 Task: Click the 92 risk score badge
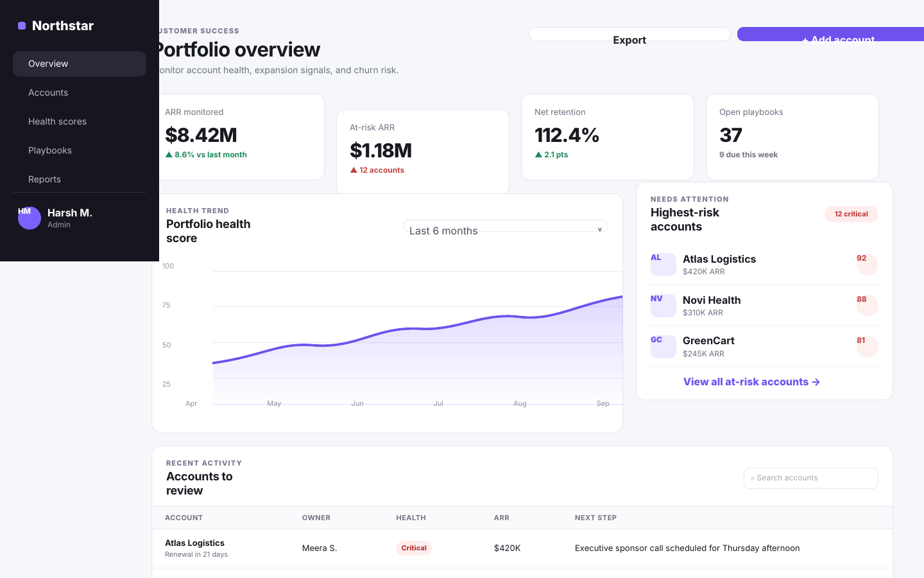click(x=868, y=265)
